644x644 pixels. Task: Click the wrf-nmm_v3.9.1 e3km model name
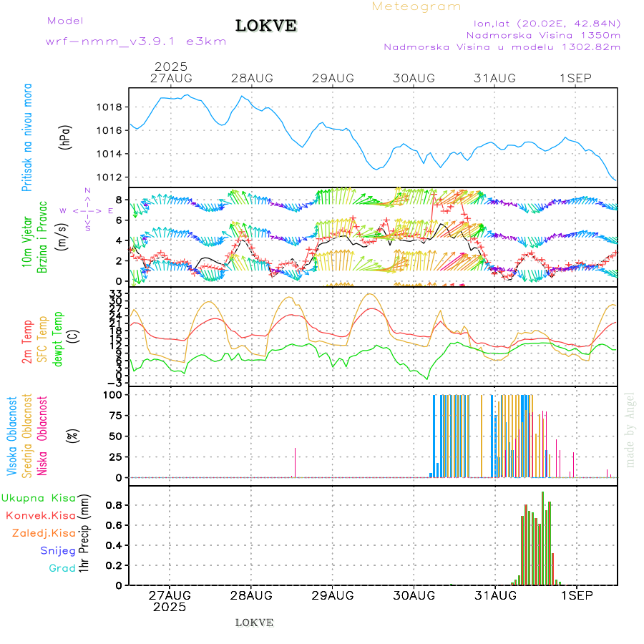coord(136,42)
